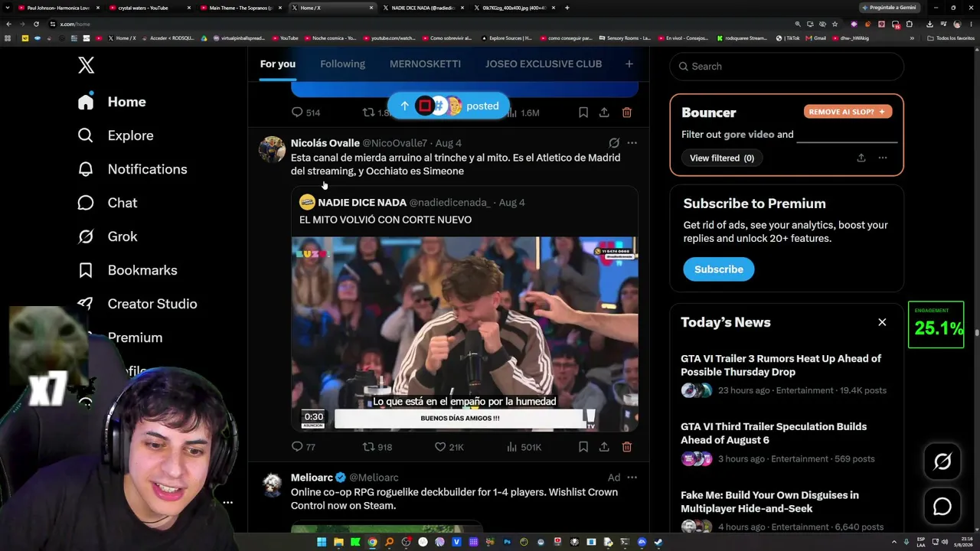980x551 pixels.
Task: Open Nicolás Ovalle's profile name link
Action: click(325, 143)
